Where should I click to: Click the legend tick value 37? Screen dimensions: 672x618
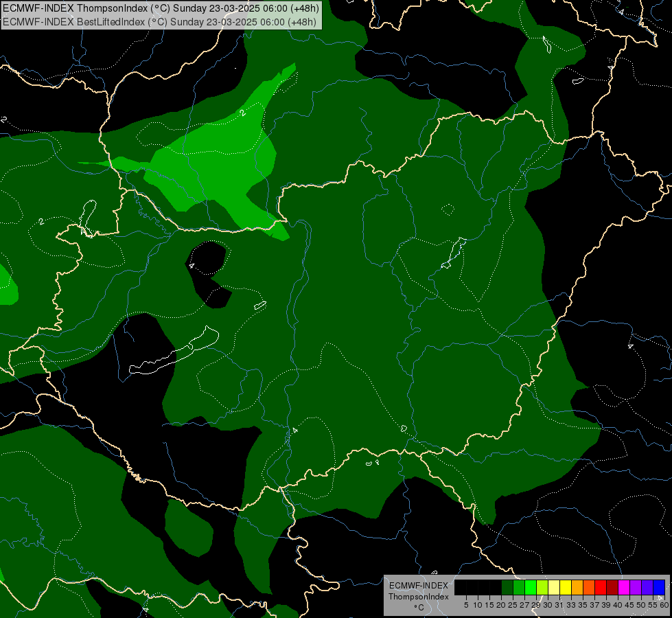tap(594, 605)
